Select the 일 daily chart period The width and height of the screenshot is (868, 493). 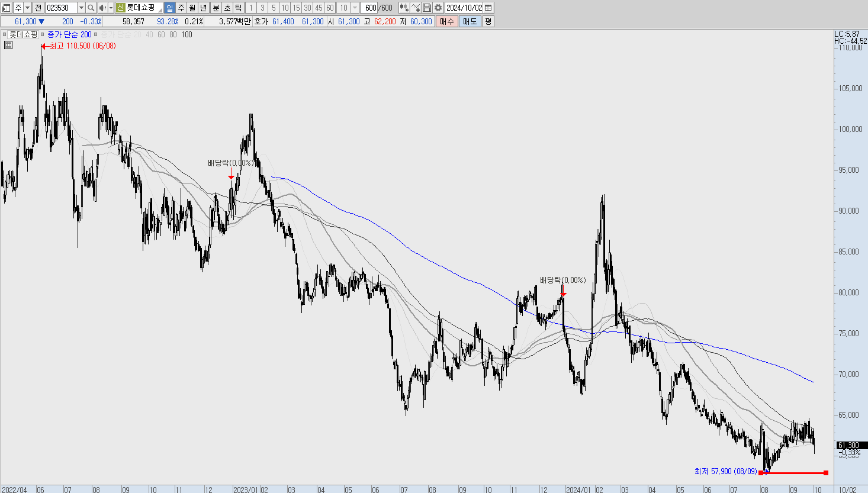pyautogui.click(x=170, y=8)
